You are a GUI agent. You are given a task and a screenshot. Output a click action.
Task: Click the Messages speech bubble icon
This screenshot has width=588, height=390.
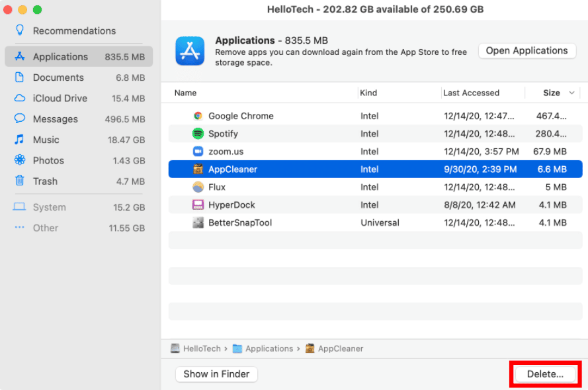[19, 119]
